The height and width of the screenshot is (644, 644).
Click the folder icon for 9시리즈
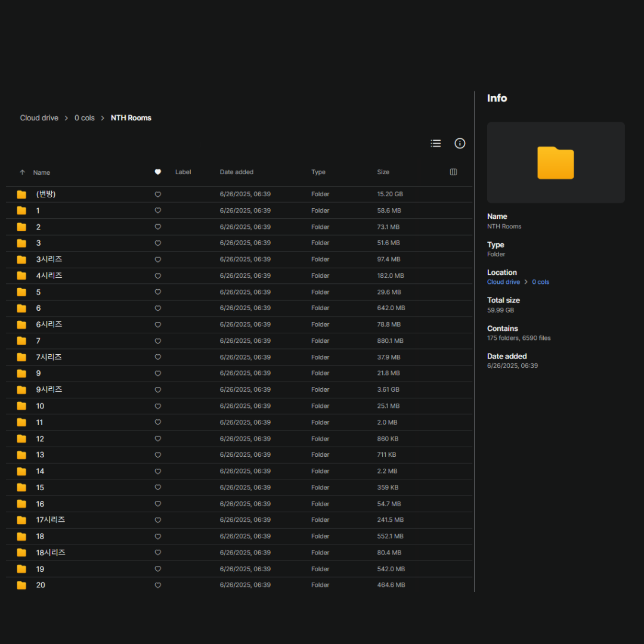[x=21, y=389]
